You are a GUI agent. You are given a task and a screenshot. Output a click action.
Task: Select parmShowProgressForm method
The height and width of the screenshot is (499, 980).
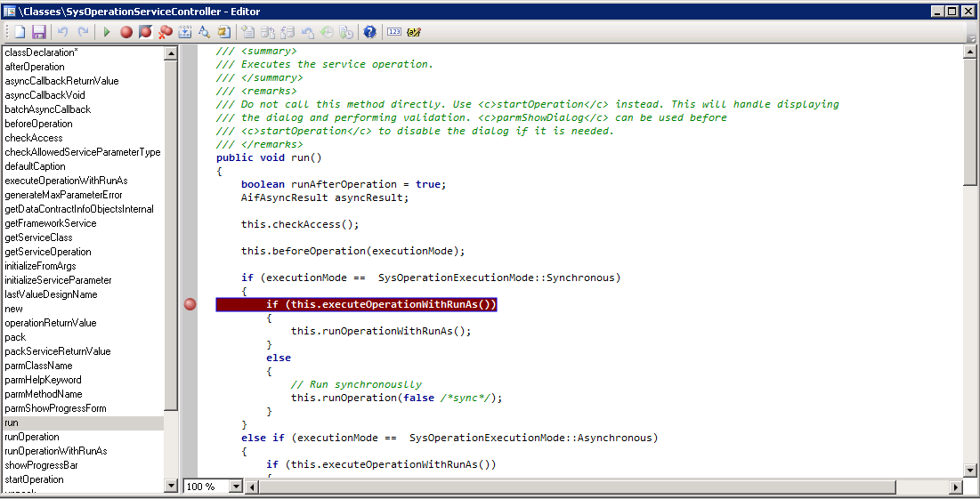(x=55, y=408)
